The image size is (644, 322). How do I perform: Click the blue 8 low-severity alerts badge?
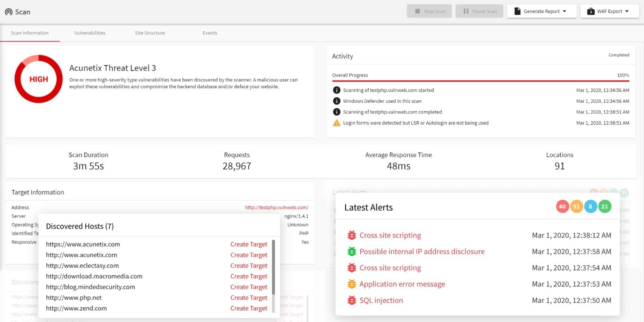[590, 206]
